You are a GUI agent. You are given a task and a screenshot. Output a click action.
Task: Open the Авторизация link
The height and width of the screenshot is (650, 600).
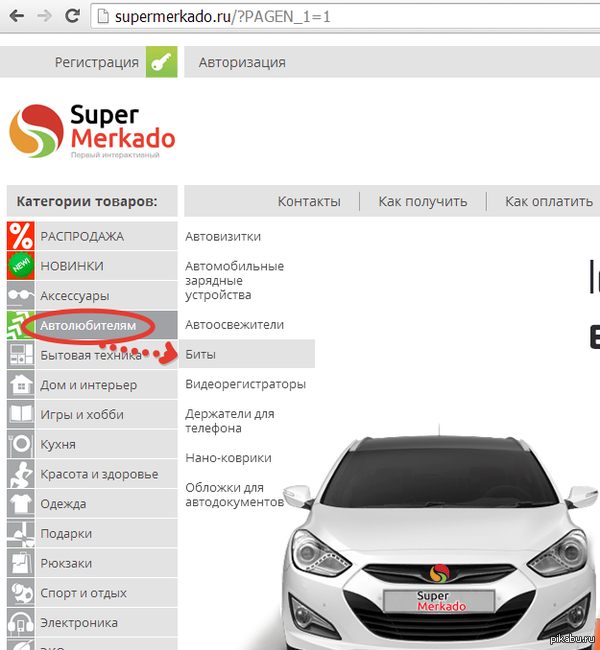point(242,62)
